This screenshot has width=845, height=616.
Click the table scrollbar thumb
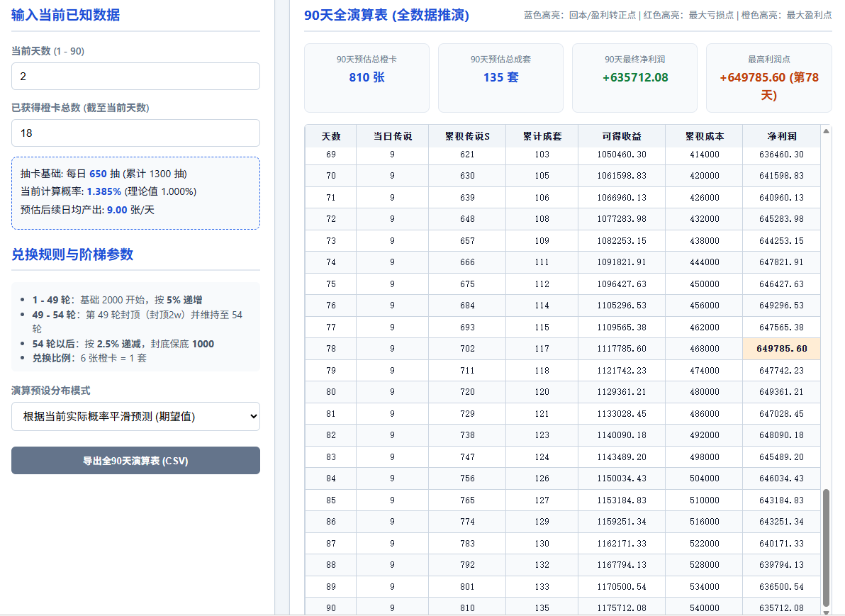click(x=826, y=547)
